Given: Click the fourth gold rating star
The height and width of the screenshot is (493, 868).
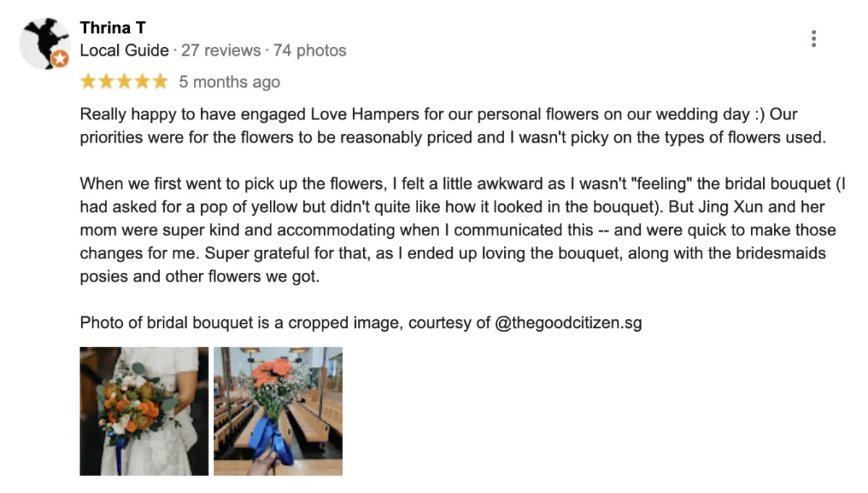Looking at the screenshot, I should coord(142,82).
